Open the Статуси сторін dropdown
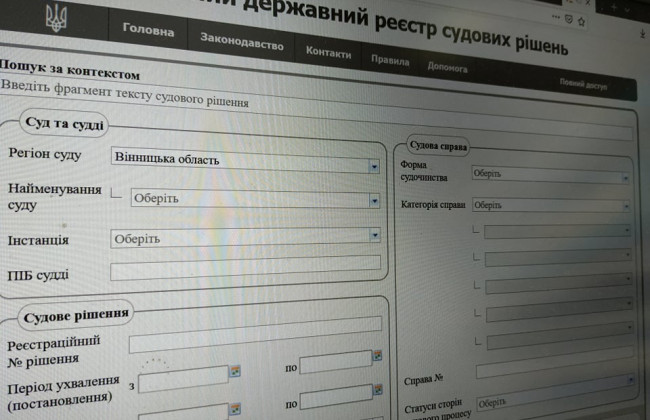The height and width of the screenshot is (420, 650). point(554,395)
